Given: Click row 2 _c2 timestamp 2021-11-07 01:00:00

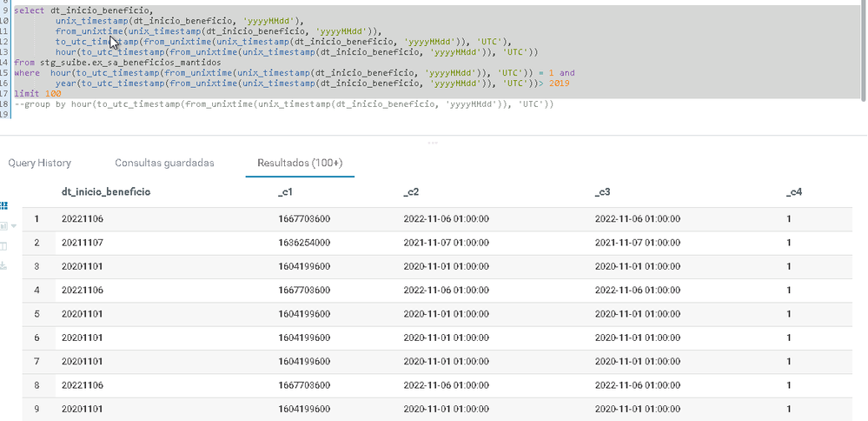Looking at the screenshot, I should pyautogui.click(x=447, y=243).
